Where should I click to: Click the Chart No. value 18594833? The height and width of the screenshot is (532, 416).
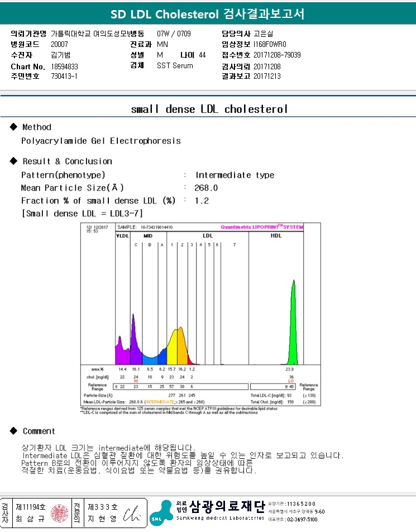[x=64, y=66]
